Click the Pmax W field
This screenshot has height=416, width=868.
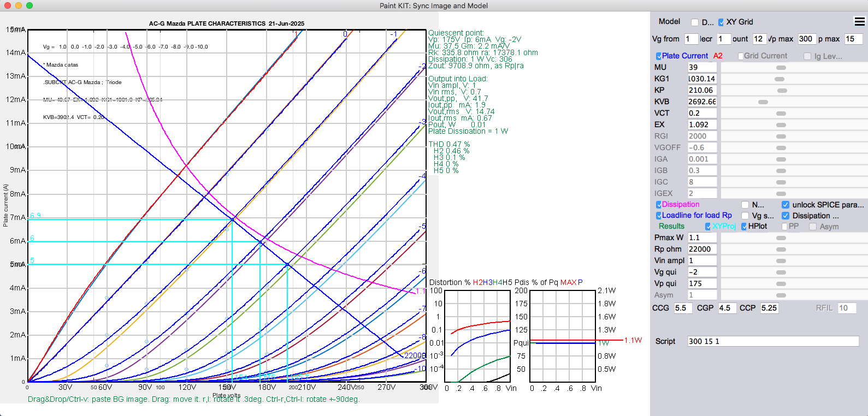pyautogui.click(x=702, y=237)
